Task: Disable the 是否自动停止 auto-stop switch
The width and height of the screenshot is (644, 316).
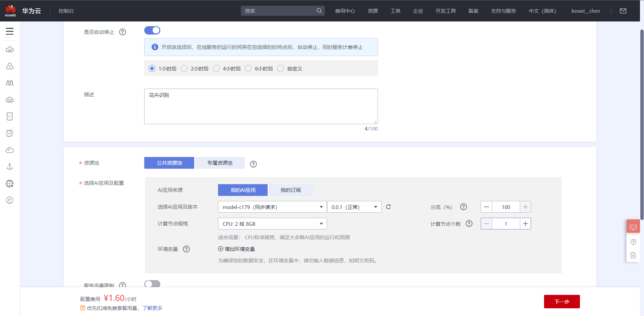Action: [x=152, y=30]
